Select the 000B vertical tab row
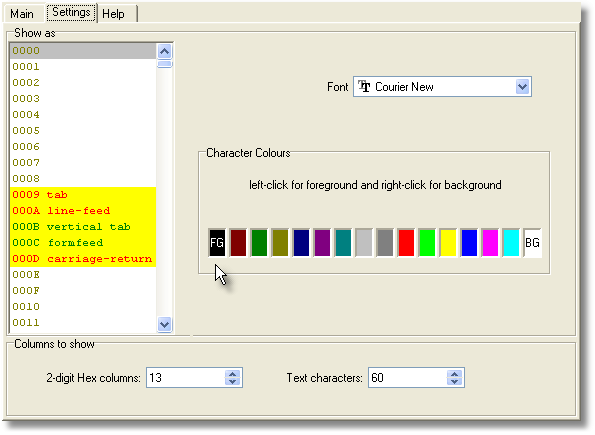Screen dimensions: 595x435 tap(83, 227)
